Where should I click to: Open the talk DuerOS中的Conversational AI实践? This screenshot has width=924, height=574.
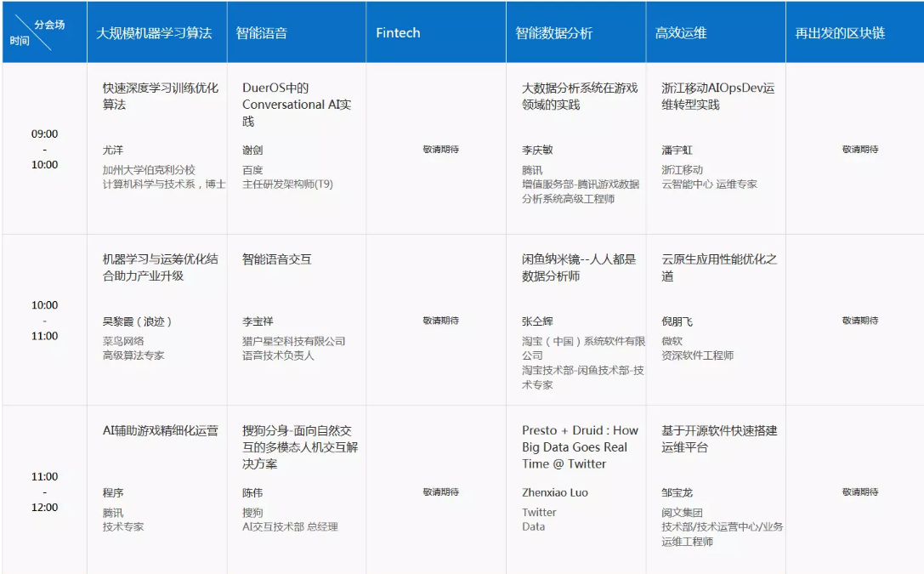click(x=297, y=105)
